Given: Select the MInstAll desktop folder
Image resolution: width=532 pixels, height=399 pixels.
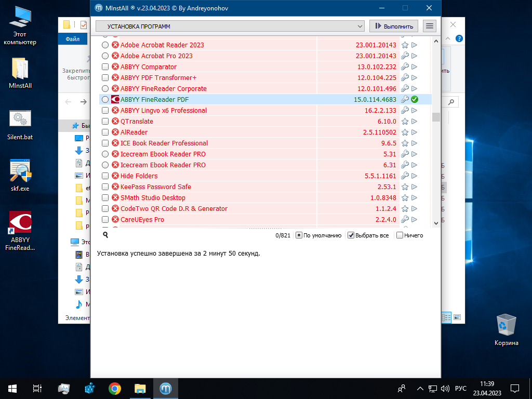Looking at the screenshot, I should pyautogui.click(x=20, y=73).
